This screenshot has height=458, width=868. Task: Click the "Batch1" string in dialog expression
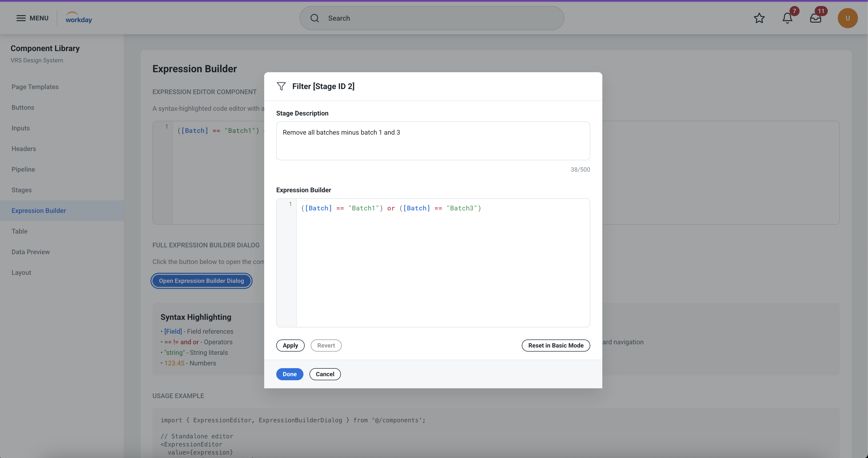click(x=364, y=208)
